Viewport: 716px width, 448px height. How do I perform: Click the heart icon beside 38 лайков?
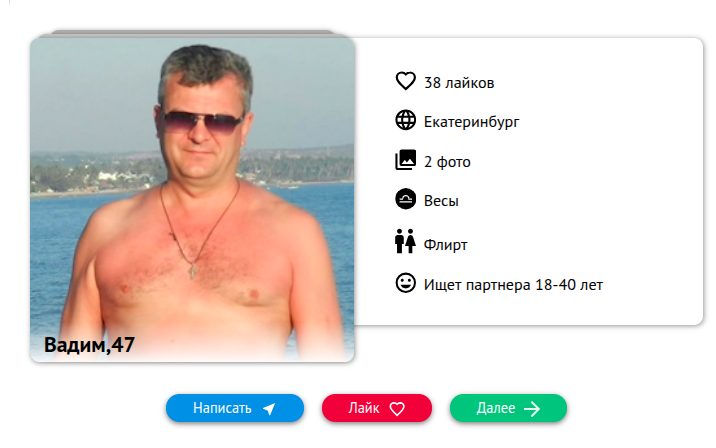(x=405, y=81)
